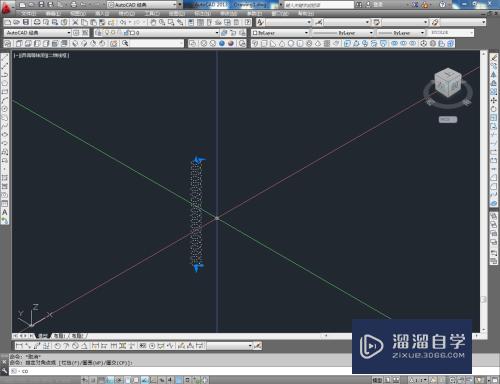Select the Helix modeling tool

327,43
